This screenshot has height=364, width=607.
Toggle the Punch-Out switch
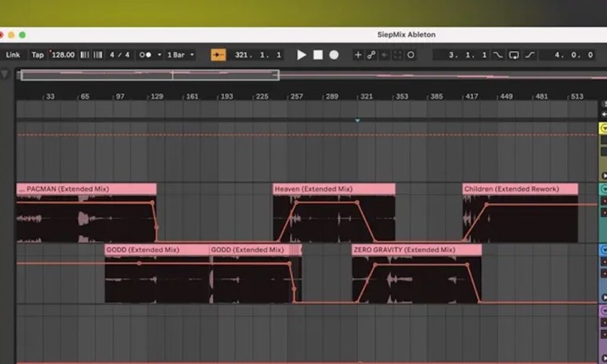coord(529,55)
